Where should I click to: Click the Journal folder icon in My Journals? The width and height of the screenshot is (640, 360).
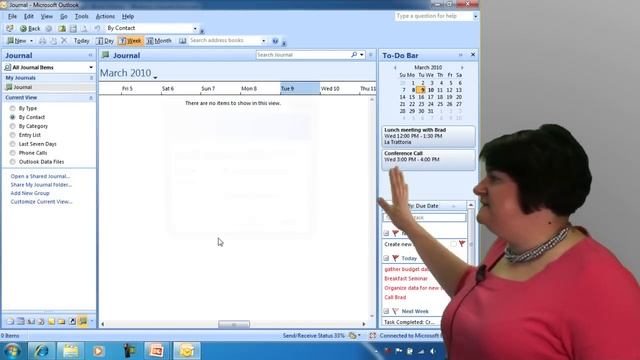tap(9, 87)
